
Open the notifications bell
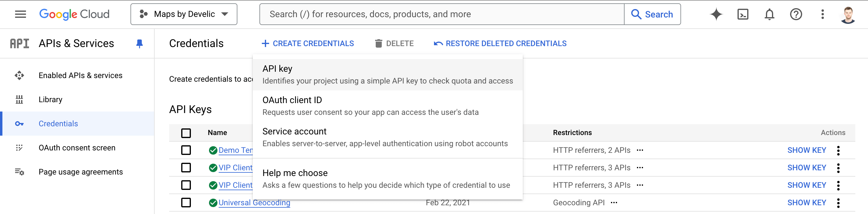click(769, 14)
